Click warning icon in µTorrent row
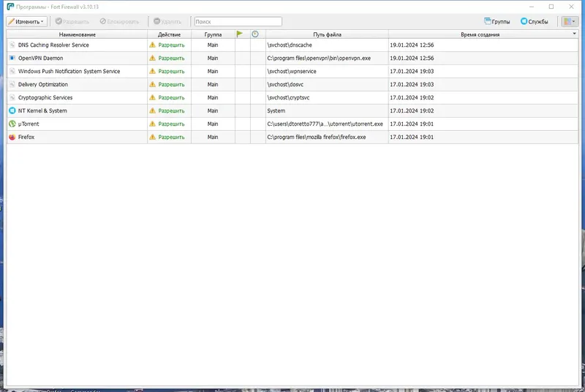The width and height of the screenshot is (585, 392). [152, 124]
